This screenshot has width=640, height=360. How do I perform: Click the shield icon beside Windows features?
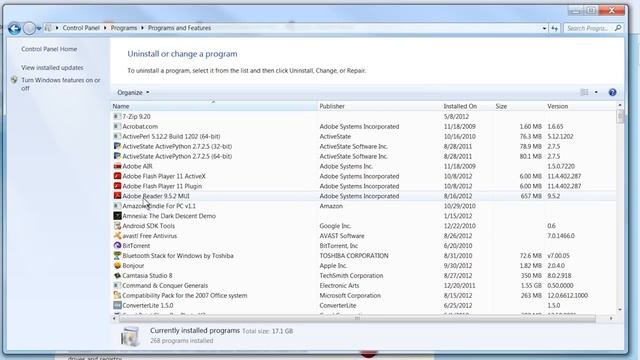[x=14, y=80]
